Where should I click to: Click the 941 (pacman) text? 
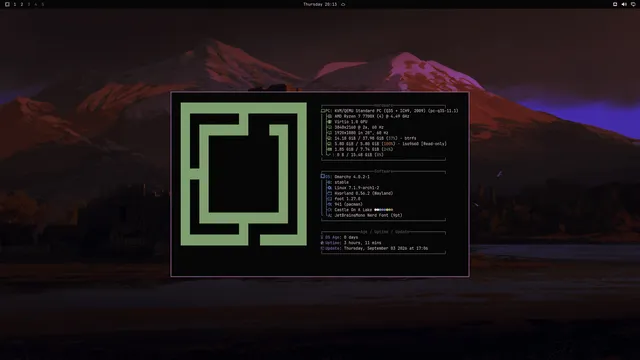click(x=348, y=204)
